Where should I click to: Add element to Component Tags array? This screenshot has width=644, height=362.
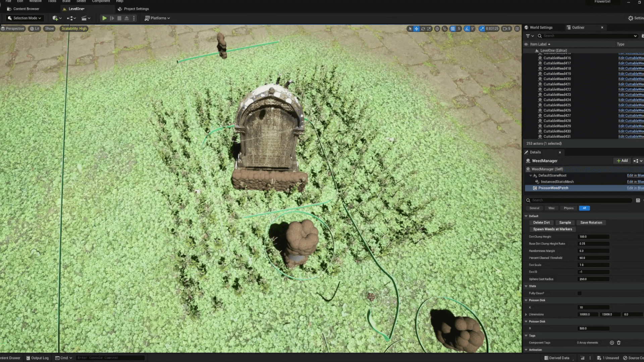click(x=612, y=343)
